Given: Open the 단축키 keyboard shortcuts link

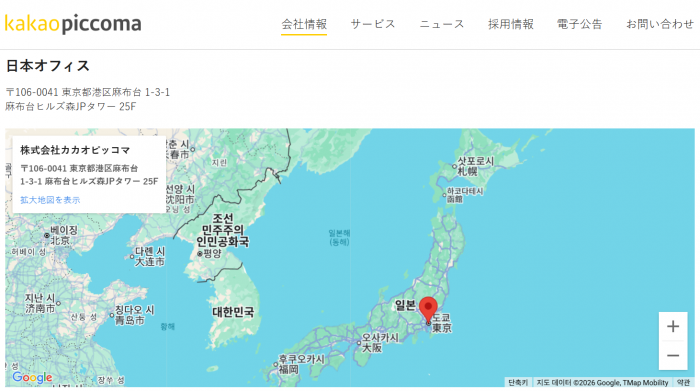Looking at the screenshot, I should click(x=518, y=383).
